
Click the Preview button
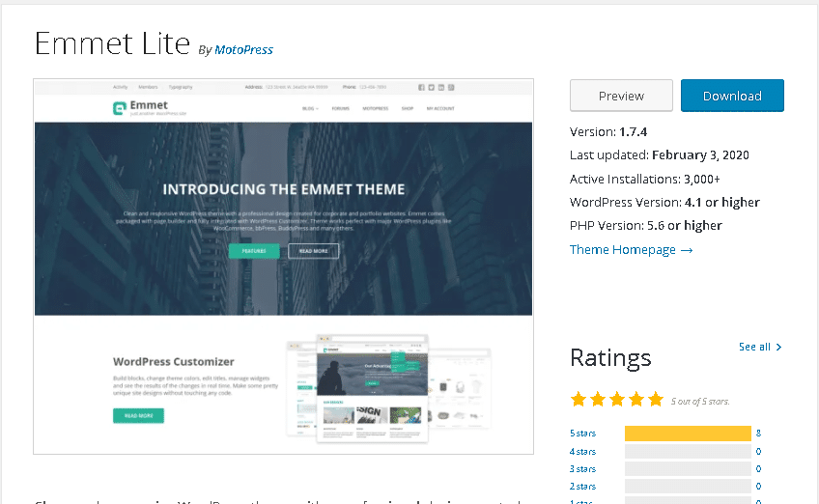[x=621, y=96]
